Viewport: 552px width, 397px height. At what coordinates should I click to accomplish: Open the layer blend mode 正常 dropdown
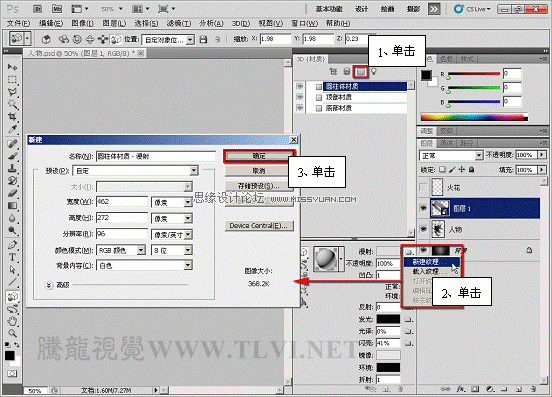coord(451,156)
